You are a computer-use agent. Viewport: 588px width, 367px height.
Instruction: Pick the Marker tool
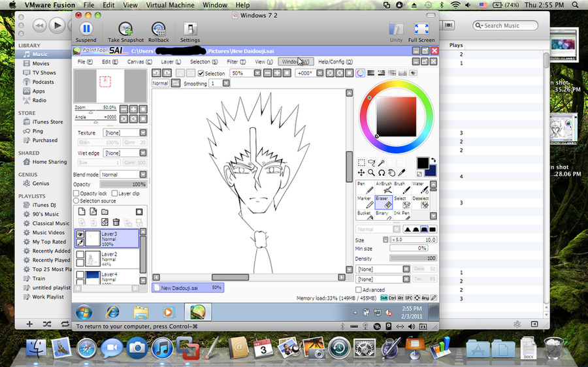tap(365, 202)
